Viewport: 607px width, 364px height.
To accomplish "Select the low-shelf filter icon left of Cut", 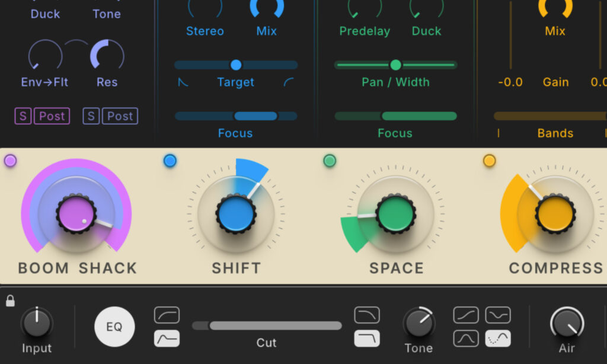I will point(167,315).
